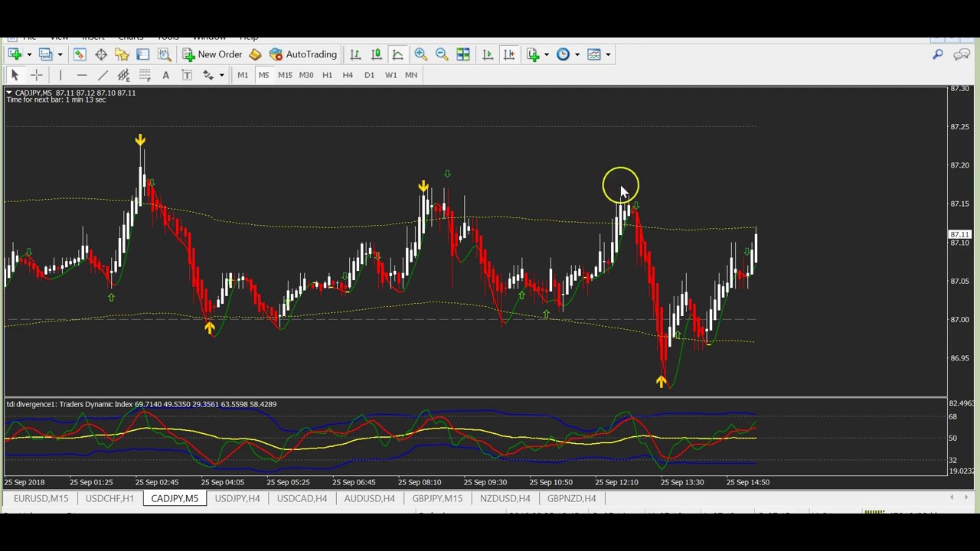Open the USDJPY,H4 chart tab
Image resolution: width=980 pixels, height=551 pixels.
[237, 498]
